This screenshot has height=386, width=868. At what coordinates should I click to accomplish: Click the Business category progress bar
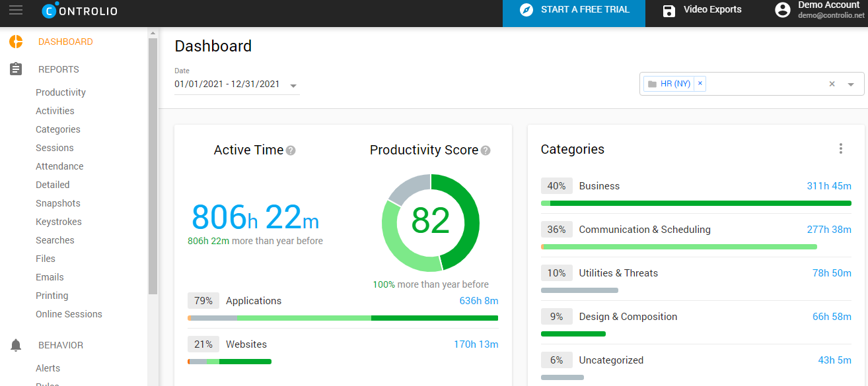coord(696,203)
